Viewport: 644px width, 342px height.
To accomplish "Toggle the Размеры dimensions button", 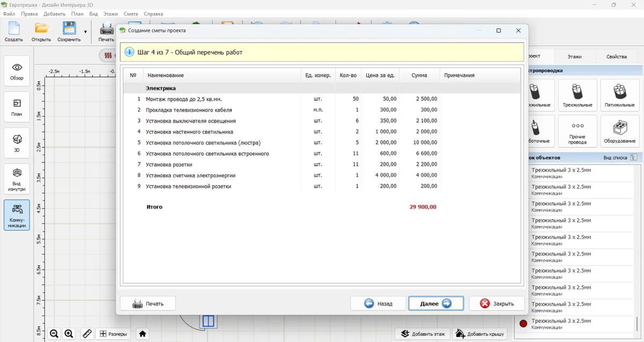I will pyautogui.click(x=113, y=334).
